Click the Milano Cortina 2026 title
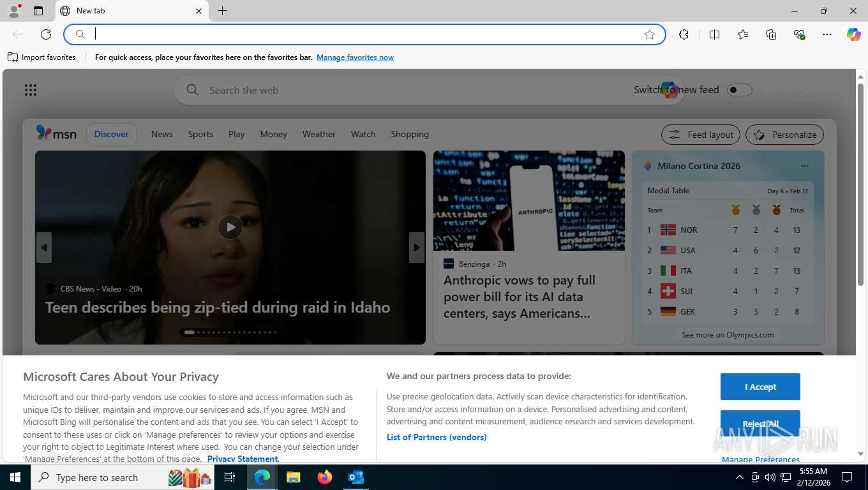Screen dimensions: 868x490 699,166
